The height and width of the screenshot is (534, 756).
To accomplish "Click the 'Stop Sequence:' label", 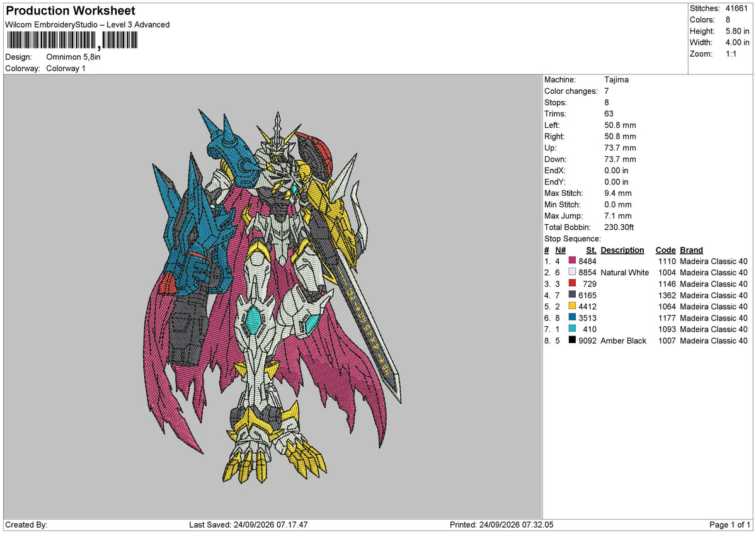I will point(573,238).
